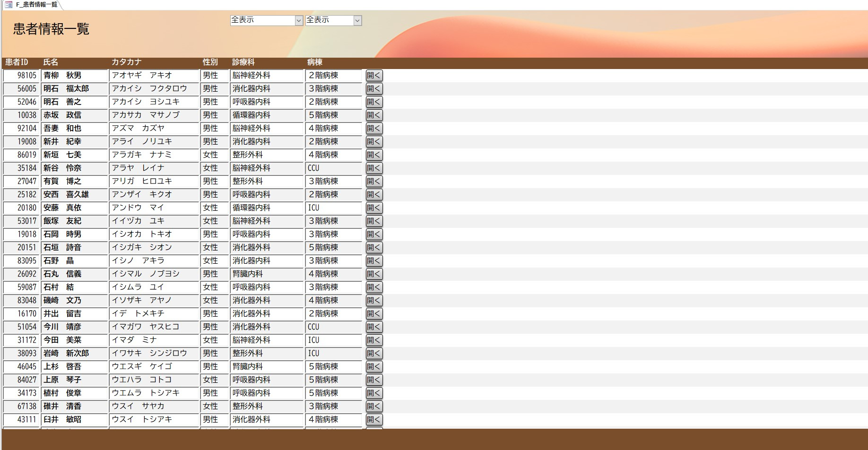Click name field 明石 福太郎
The image size is (868, 450).
(x=75, y=88)
